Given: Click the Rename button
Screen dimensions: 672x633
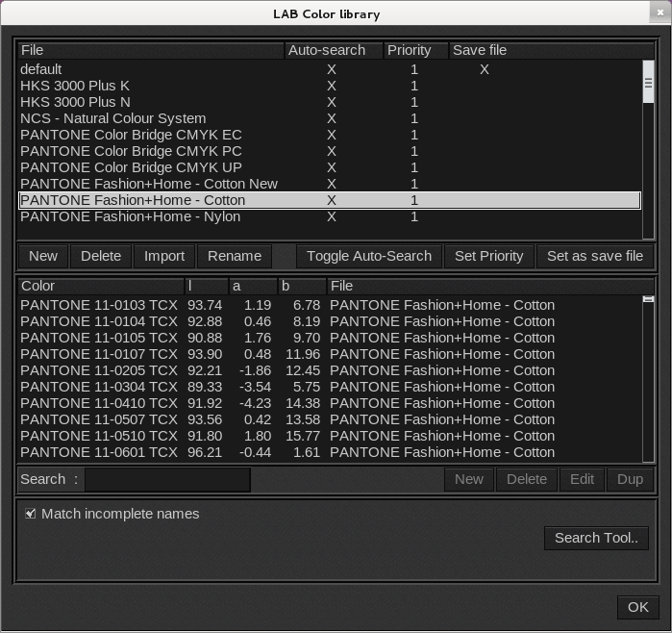Looking at the screenshot, I should [235, 256].
